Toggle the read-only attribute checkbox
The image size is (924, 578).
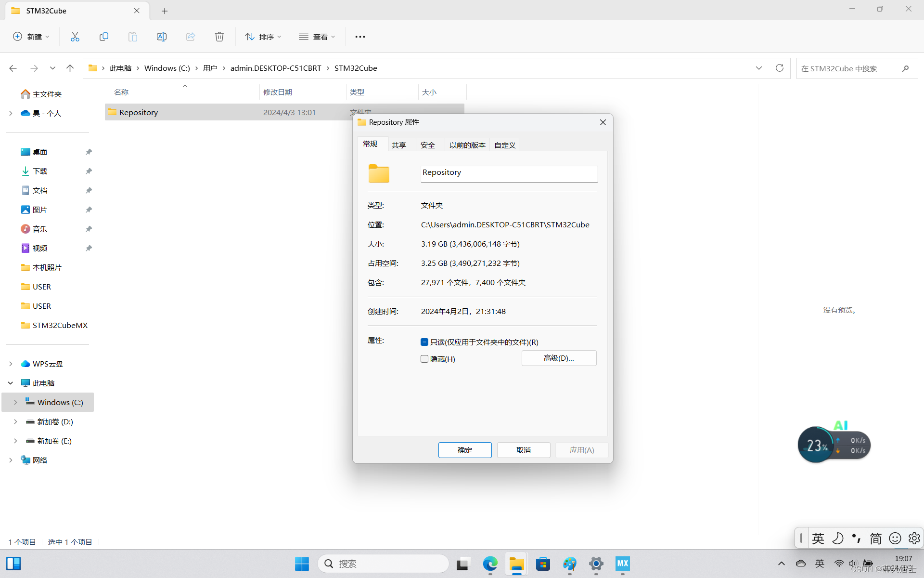424,342
